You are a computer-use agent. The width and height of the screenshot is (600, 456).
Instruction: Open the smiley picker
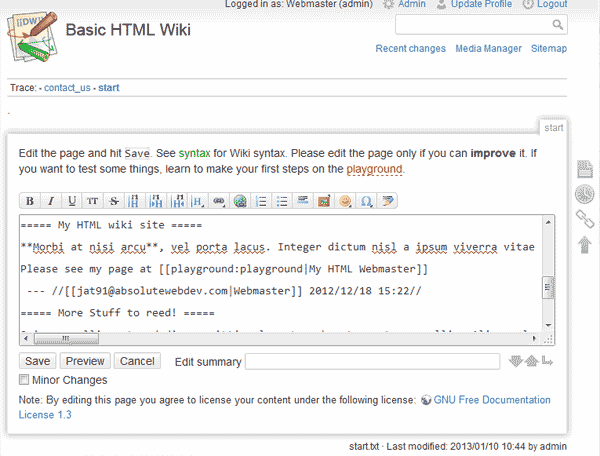(x=344, y=201)
